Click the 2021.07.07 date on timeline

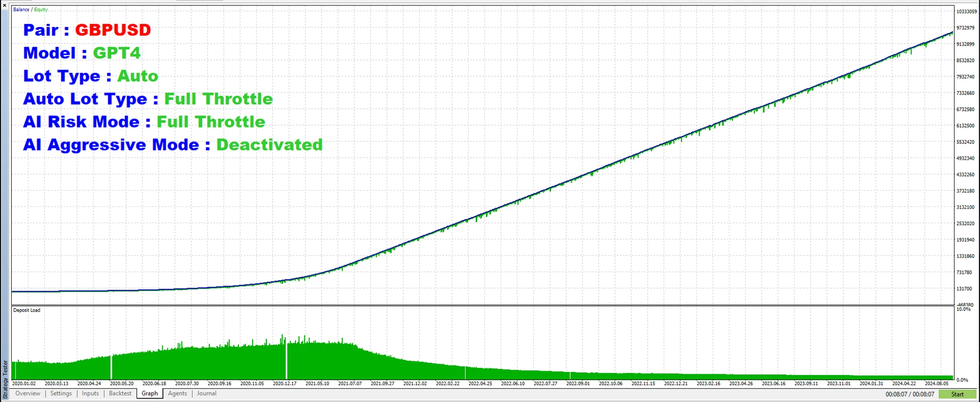tap(350, 383)
